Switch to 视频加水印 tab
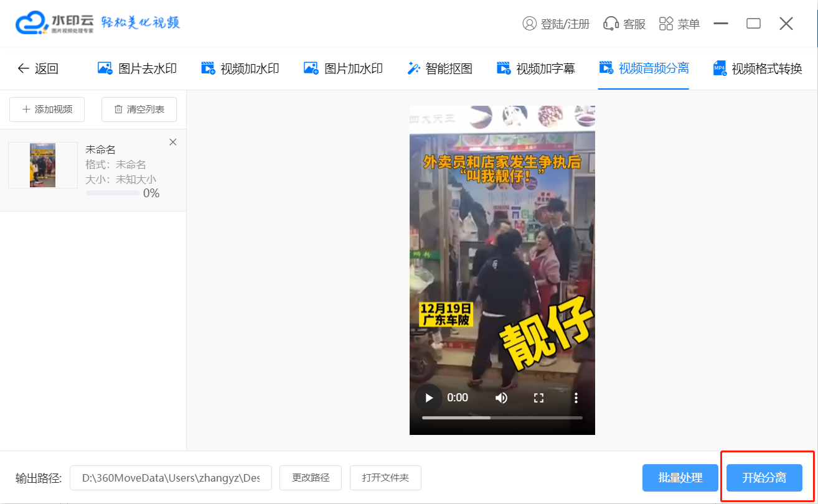The height and width of the screenshot is (504, 818). 240,68
